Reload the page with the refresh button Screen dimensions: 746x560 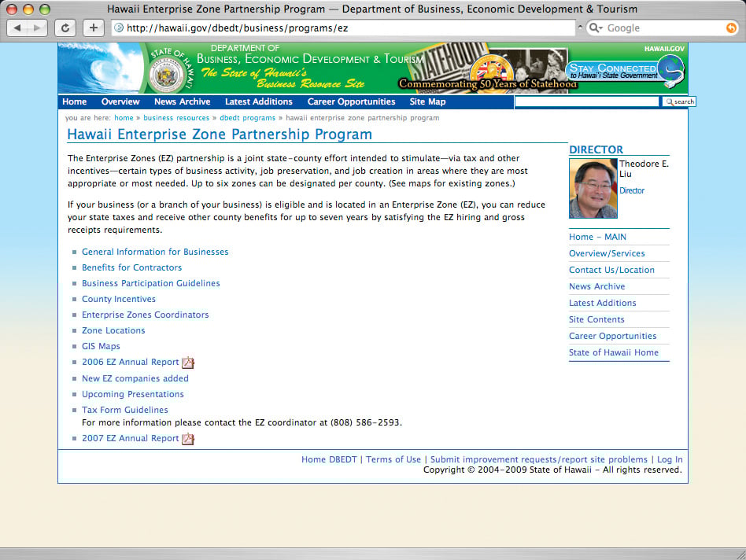[65, 28]
